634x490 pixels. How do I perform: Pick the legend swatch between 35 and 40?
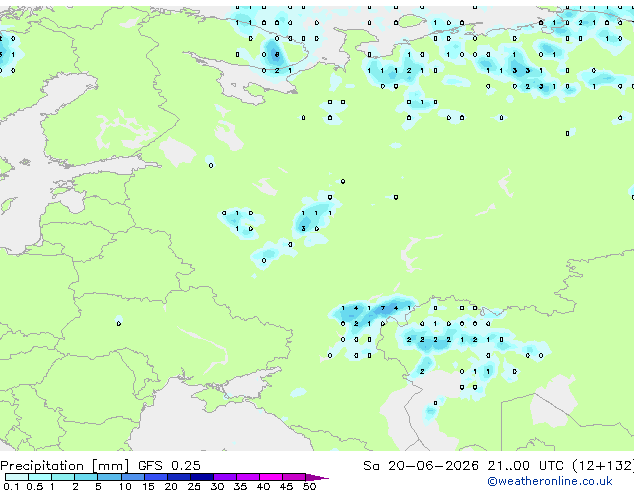click(248, 477)
